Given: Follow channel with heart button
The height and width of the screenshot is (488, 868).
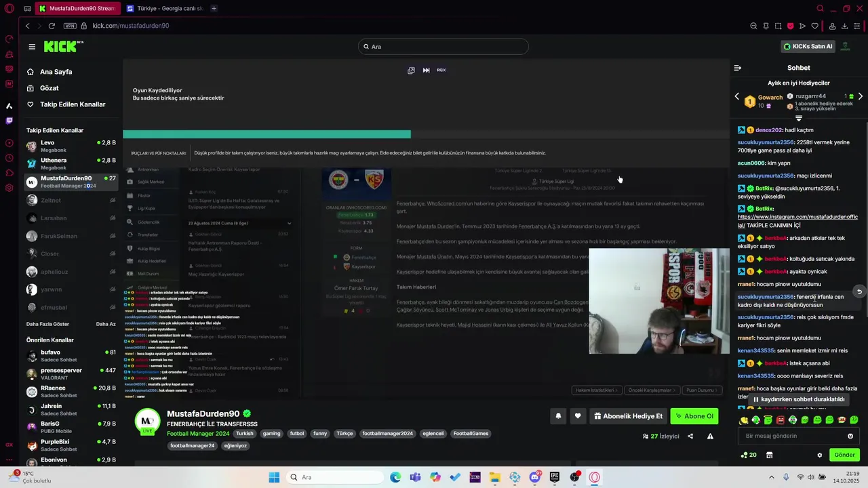Looking at the screenshot, I should (x=578, y=416).
